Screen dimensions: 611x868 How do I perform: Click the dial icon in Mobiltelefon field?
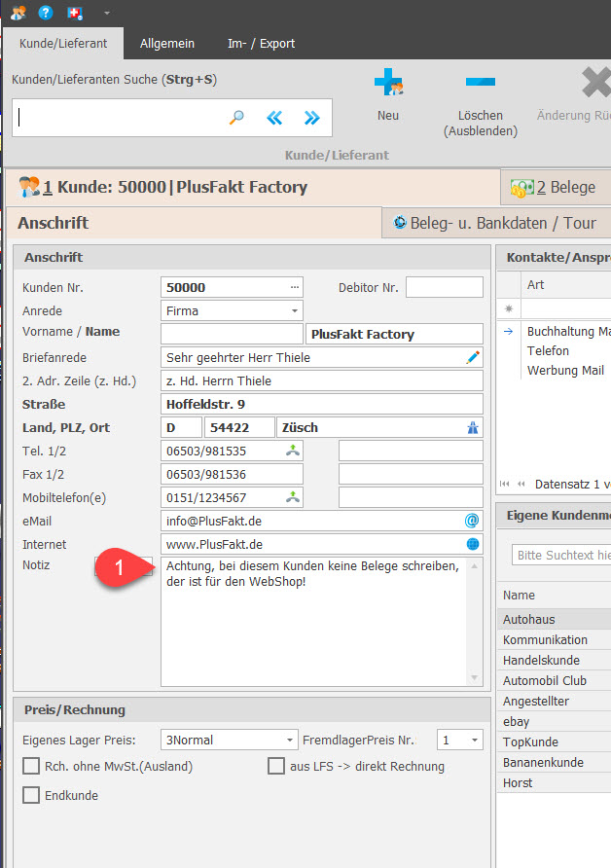pos(293,497)
